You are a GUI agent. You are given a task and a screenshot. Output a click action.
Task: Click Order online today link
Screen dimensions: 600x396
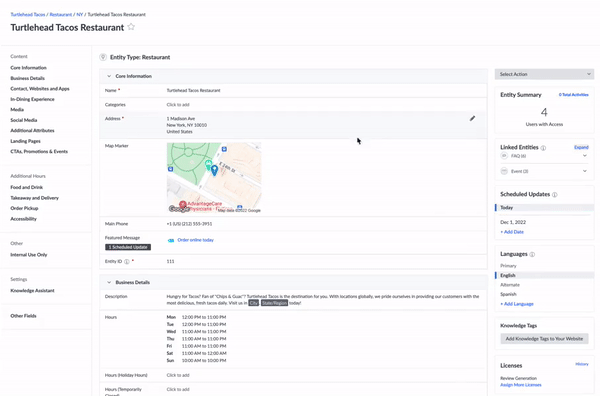coord(195,240)
